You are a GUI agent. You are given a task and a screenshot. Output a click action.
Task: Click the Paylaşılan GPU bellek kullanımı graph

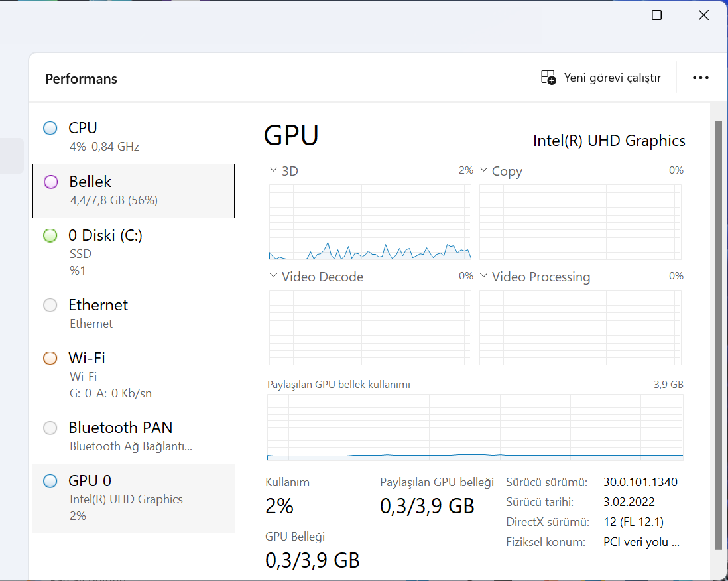(475, 426)
